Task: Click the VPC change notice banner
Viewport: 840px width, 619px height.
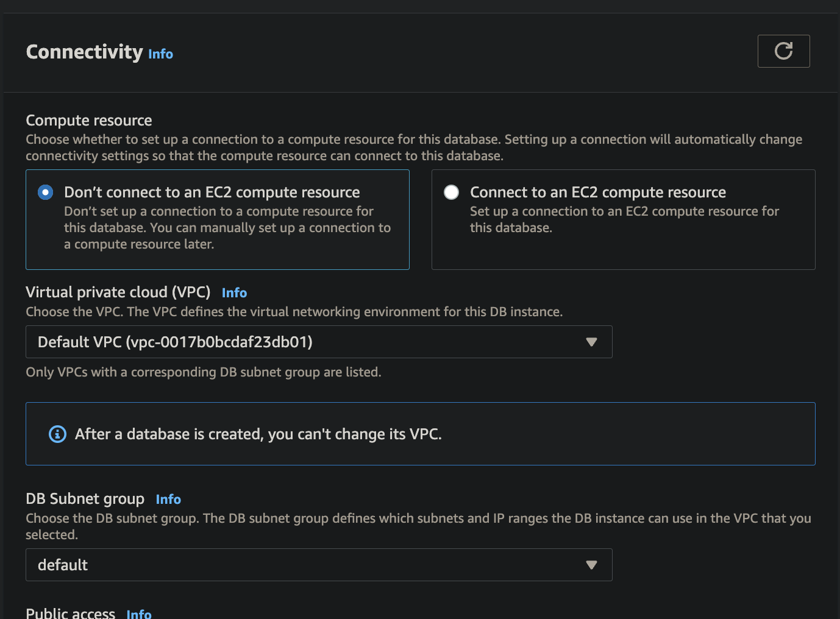Action: (421, 434)
